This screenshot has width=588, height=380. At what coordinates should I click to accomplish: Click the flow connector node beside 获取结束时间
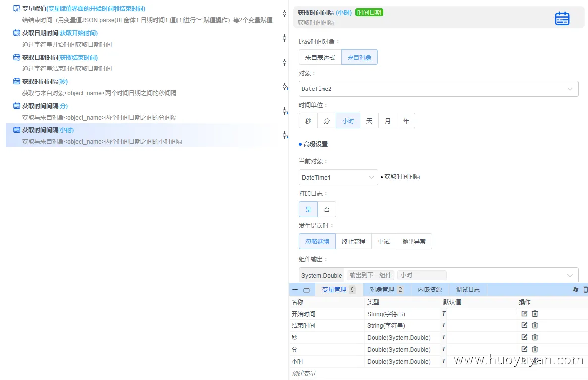pyautogui.click(x=284, y=63)
